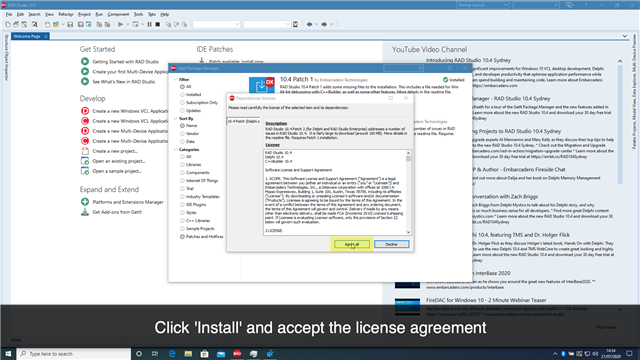This screenshot has width=640, height=360.
Task: Select the All filter radio button
Action: coord(182,87)
